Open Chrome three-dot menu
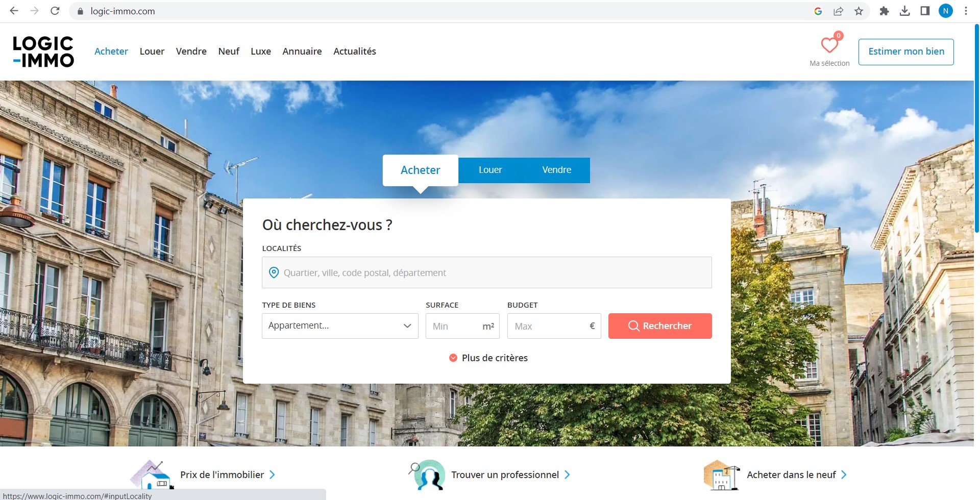 click(x=966, y=11)
